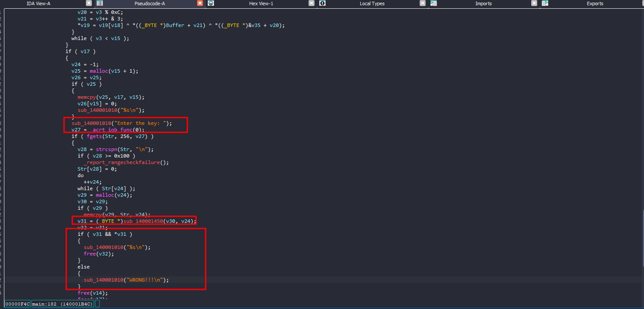Open the Hex View-1 tab

[x=261, y=3]
